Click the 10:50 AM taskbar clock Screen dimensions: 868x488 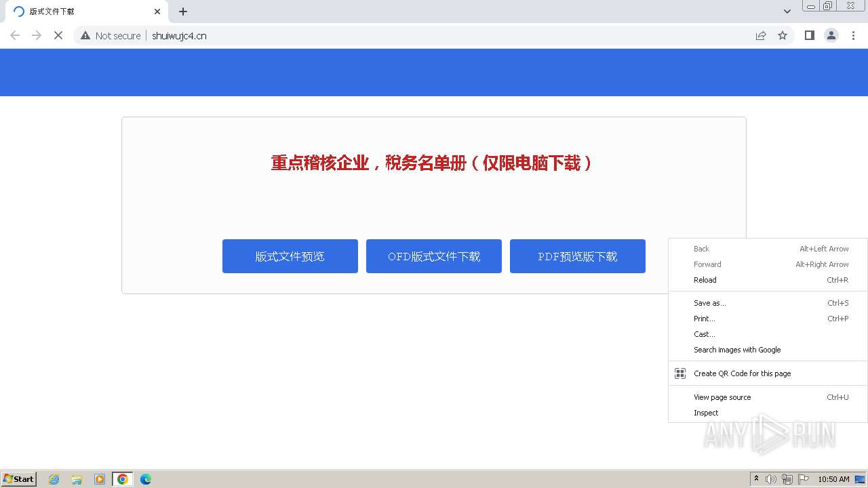pos(833,479)
